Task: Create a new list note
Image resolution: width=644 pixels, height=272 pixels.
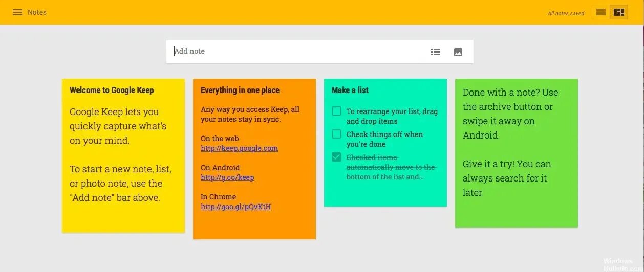Action: [436, 52]
